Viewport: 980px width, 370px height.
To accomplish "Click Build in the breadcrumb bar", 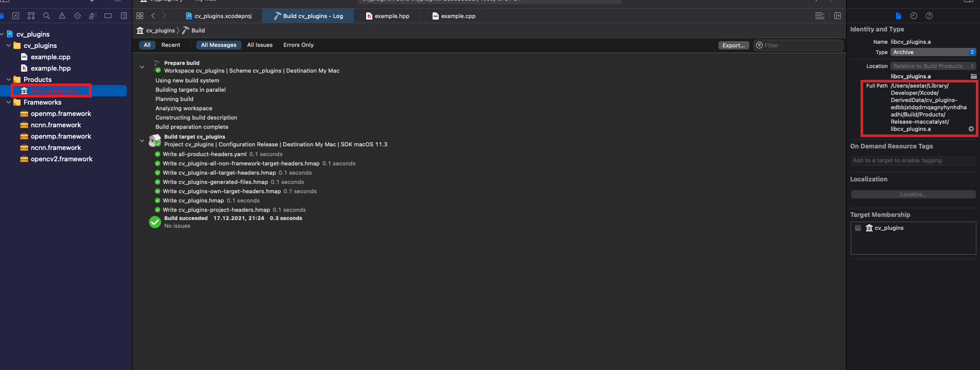I will pos(194,30).
